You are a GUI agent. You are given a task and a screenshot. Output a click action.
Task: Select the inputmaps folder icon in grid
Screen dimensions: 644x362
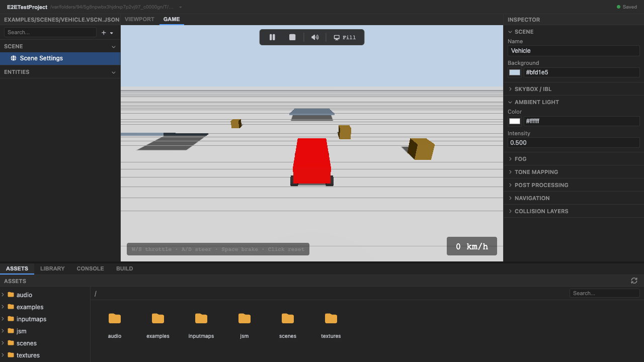tap(201, 318)
